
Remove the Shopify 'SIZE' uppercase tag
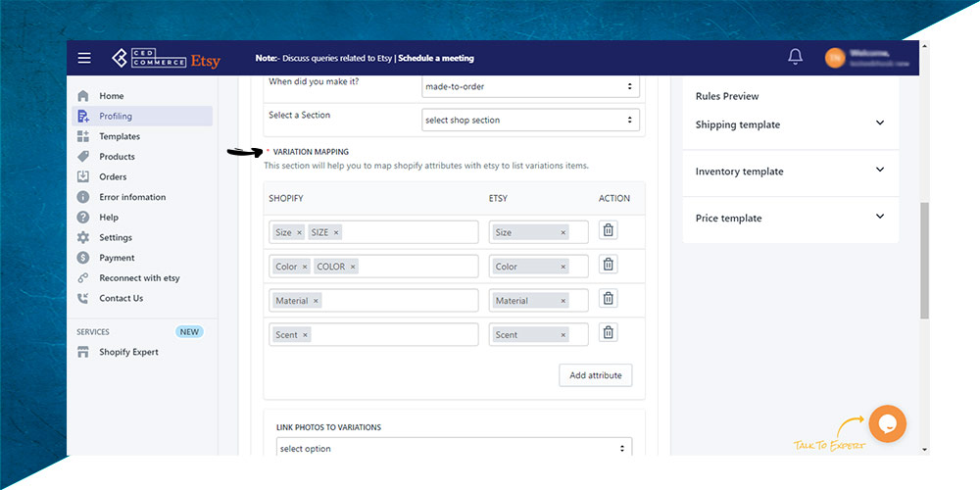click(x=336, y=232)
